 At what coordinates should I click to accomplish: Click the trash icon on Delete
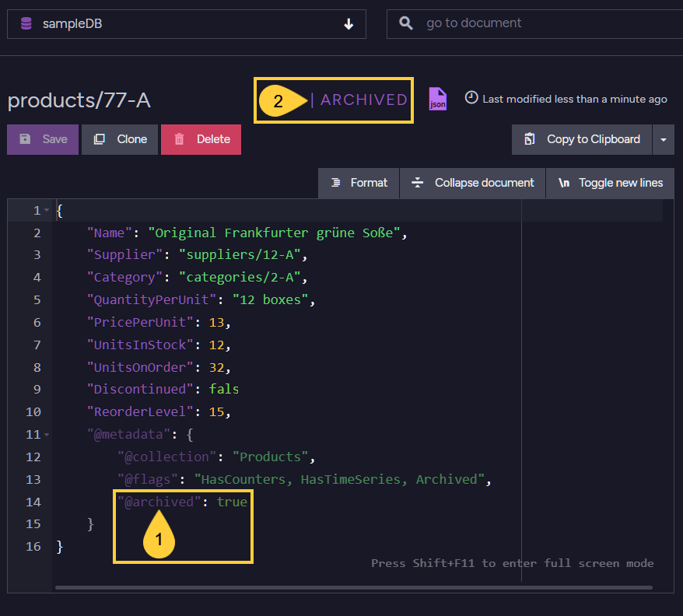(x=179, y=139)
